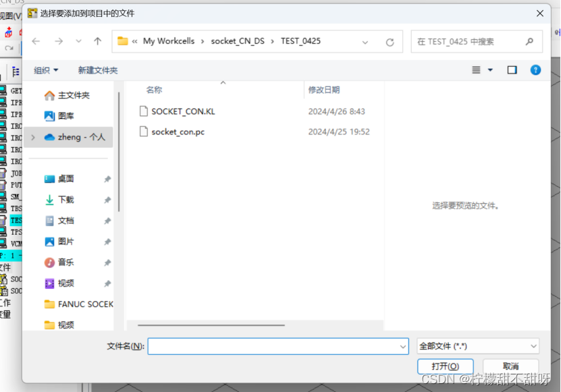Viewport: 561px width, 392px height.
Task: Click the socket_CN_DS breadcrumb
Action: (238, 41)
